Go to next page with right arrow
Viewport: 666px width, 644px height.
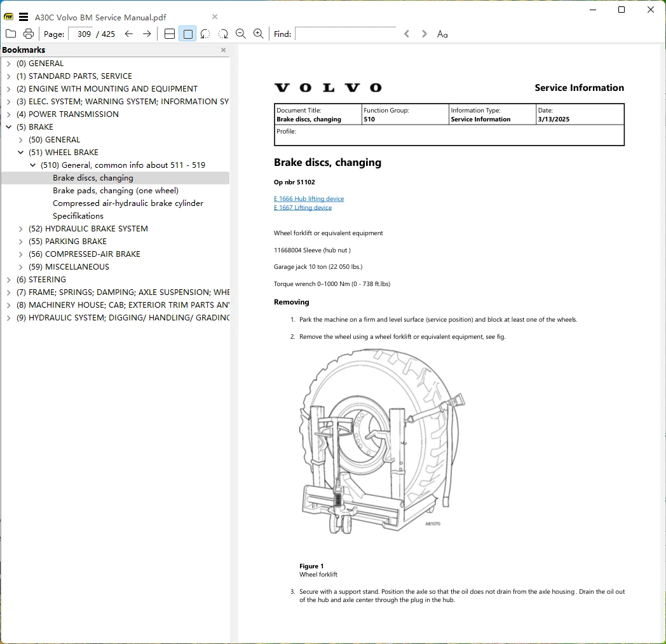click(147, 34)
